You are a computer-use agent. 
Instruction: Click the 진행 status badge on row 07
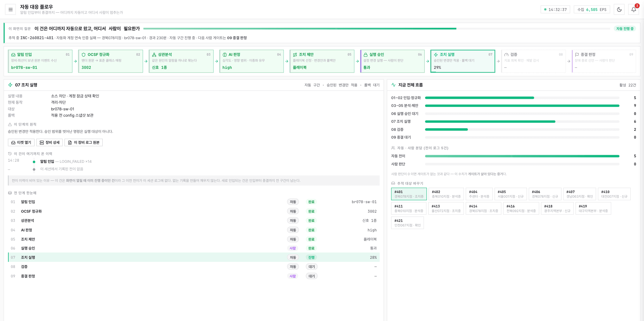(x=311, y=258)
